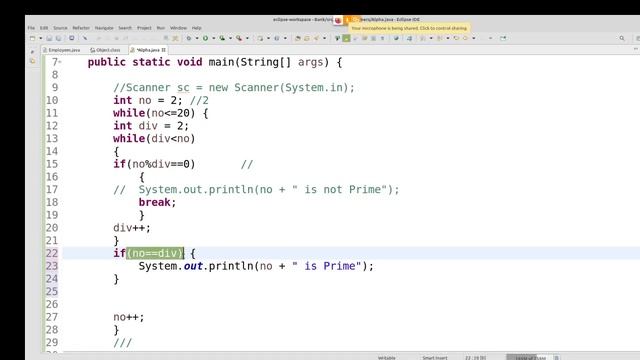Click the 'div++;' statement on line 20
The height and width of the screenshot is (360, 640).
click(132, 228)
